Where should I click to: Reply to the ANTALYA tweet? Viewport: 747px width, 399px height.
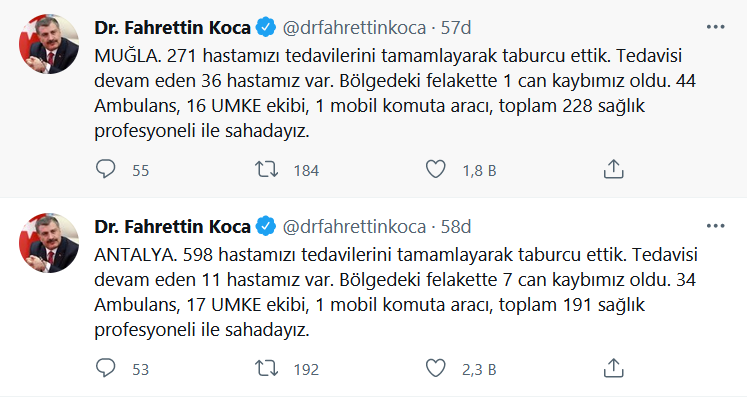point(105,368)
